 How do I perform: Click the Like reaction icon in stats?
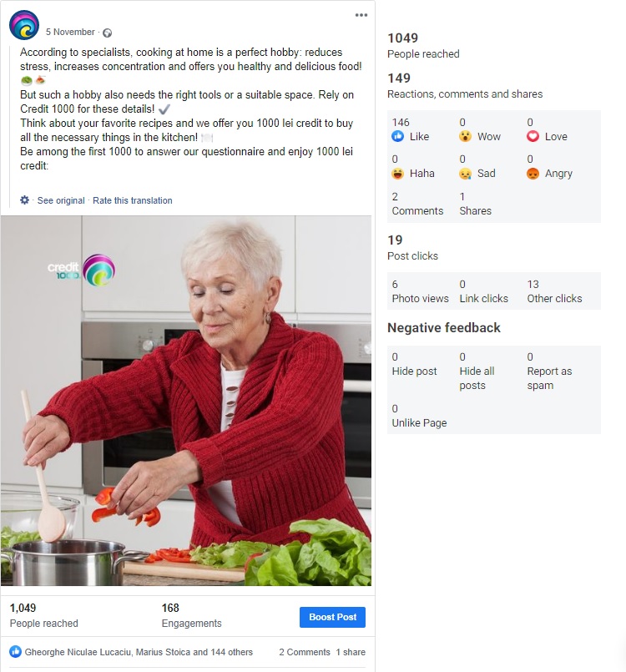tap(397, 136)
